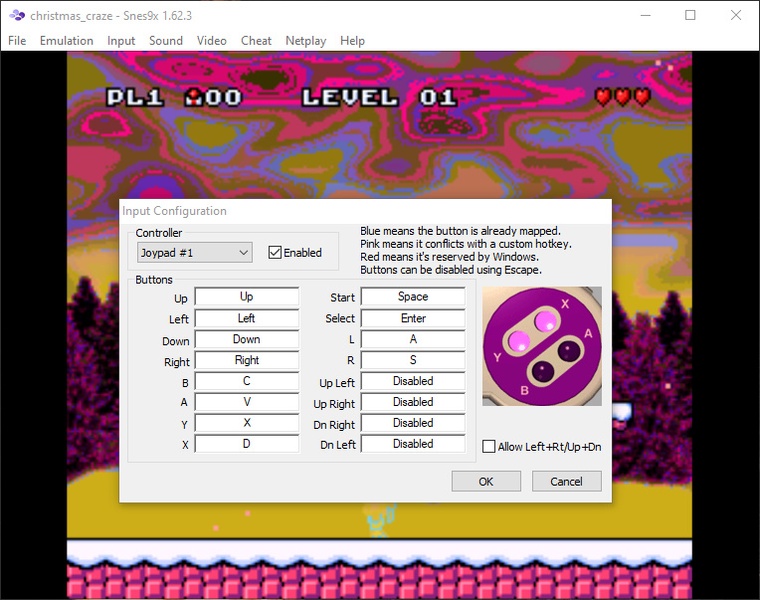
Task: Open the Emulation menu
Action: [66, 41]
